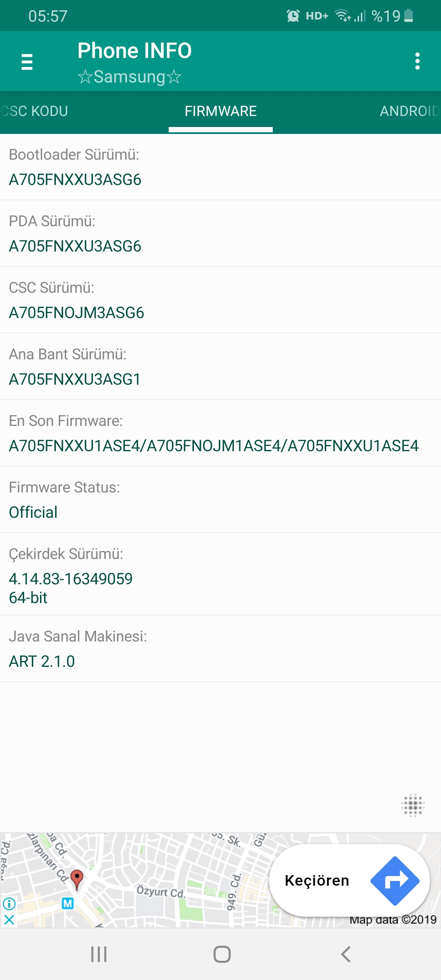
Task: Tap the blue directions arrow icon
Action: tap(395, 881)
